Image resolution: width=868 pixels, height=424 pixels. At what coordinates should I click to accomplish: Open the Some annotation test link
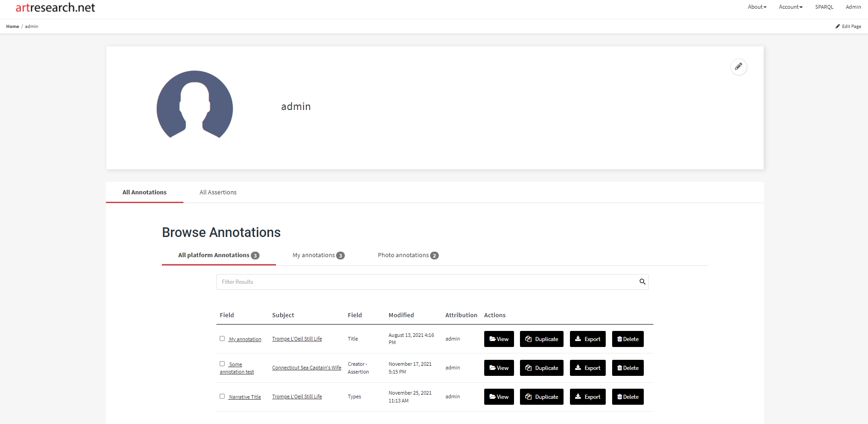coord(237,368)
